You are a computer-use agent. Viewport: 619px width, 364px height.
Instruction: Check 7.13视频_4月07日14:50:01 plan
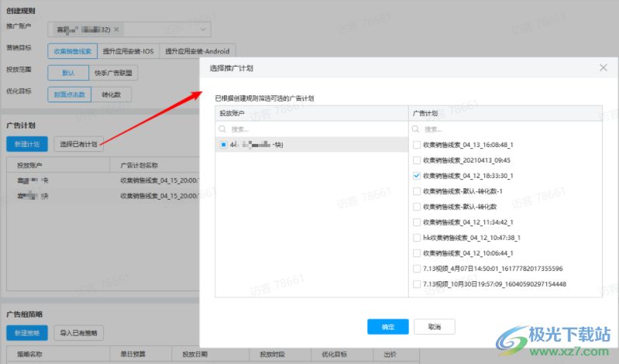(417, 269)
